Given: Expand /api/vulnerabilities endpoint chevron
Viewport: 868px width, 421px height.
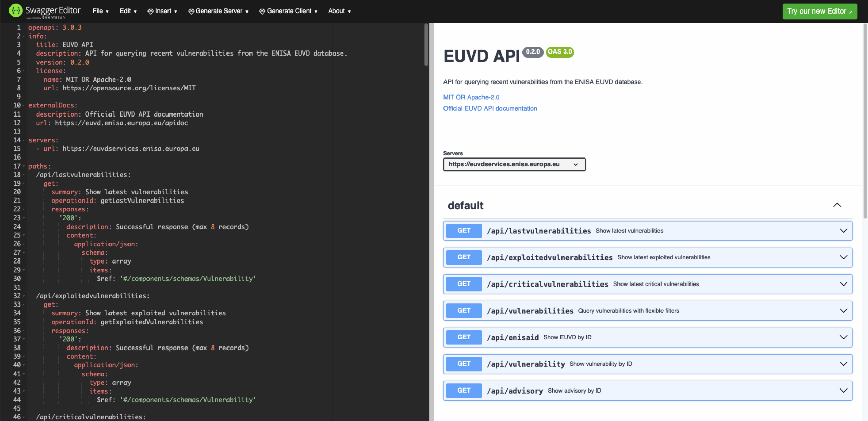Looking at the screenshot, I should coord(843,311).
